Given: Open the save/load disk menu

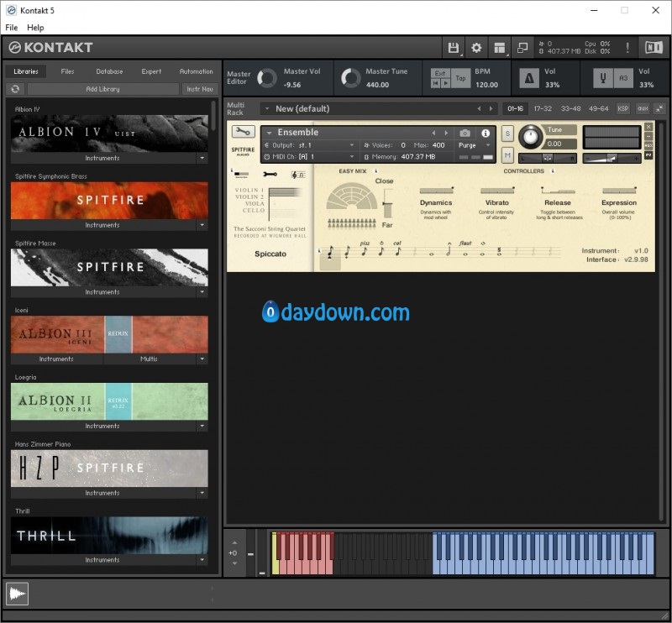Looking at the screenshot, I should tap(454, 48).
